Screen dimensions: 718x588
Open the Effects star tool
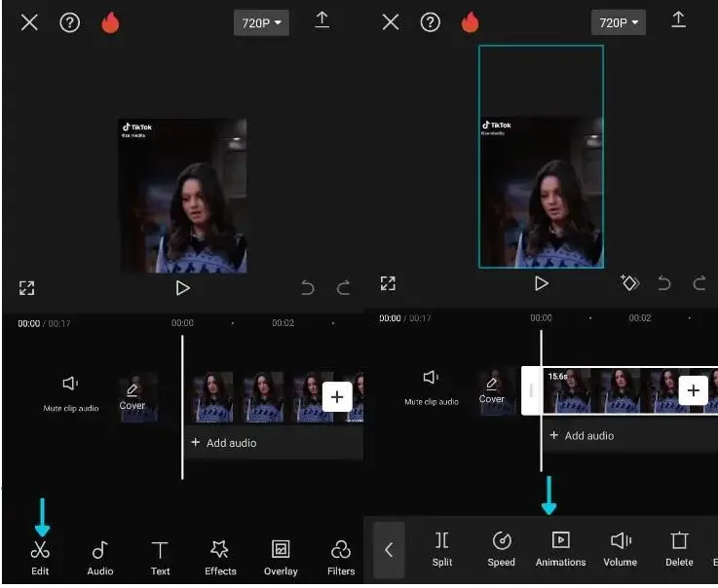tap(220, 557)
